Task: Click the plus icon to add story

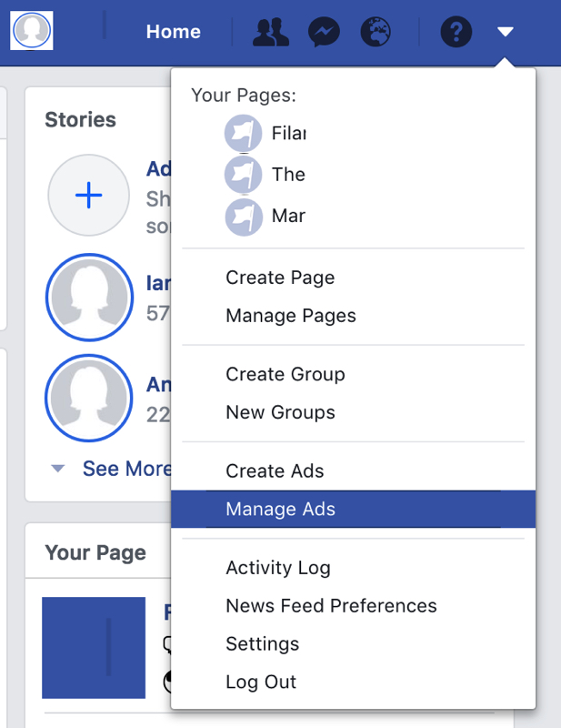Action: coord(88,196)
